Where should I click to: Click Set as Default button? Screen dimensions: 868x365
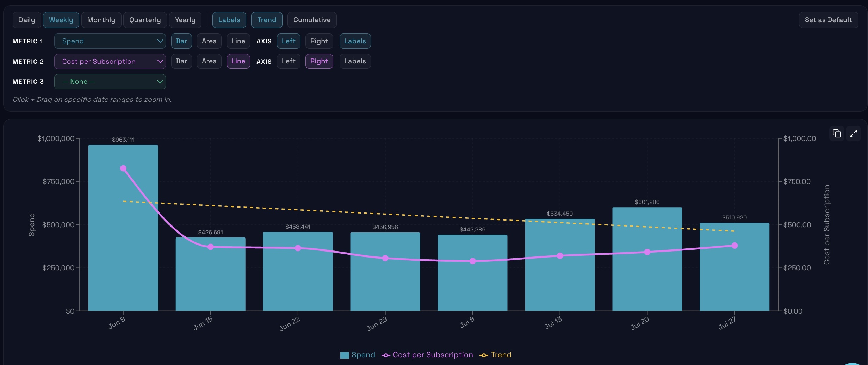pyautogui.click(x=828, y=20)
